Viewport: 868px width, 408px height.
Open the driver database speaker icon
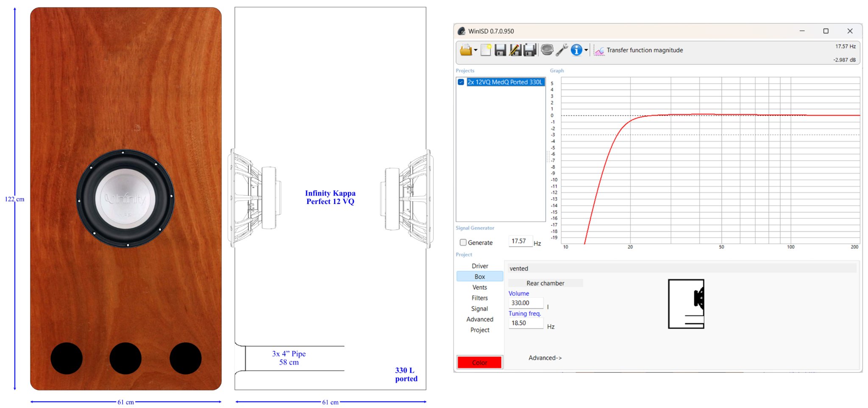547,50
